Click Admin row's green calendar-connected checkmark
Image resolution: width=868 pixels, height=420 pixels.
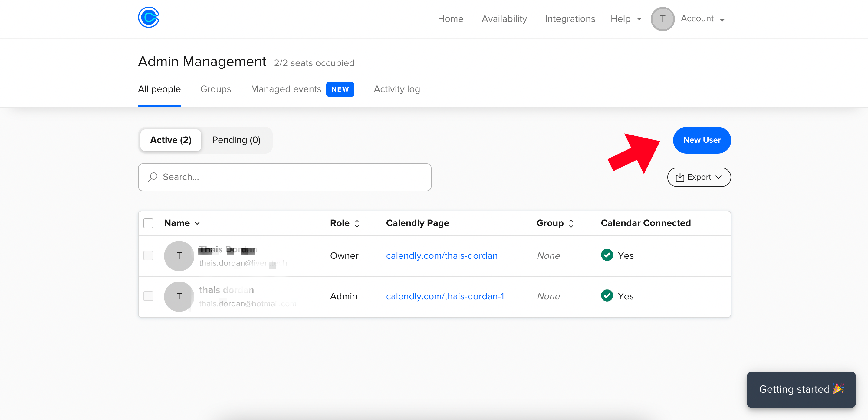[607, 295]
